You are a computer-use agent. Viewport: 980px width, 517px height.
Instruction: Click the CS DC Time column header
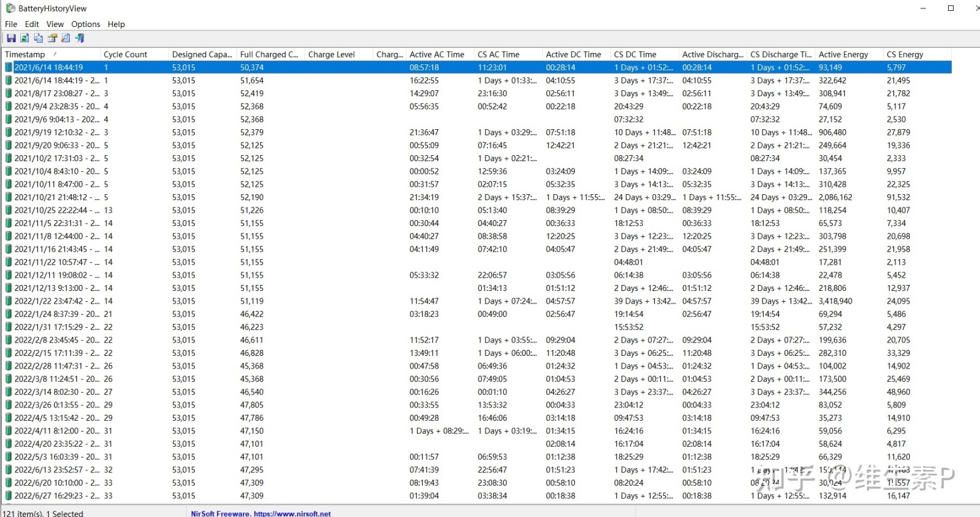pos(645,54)
